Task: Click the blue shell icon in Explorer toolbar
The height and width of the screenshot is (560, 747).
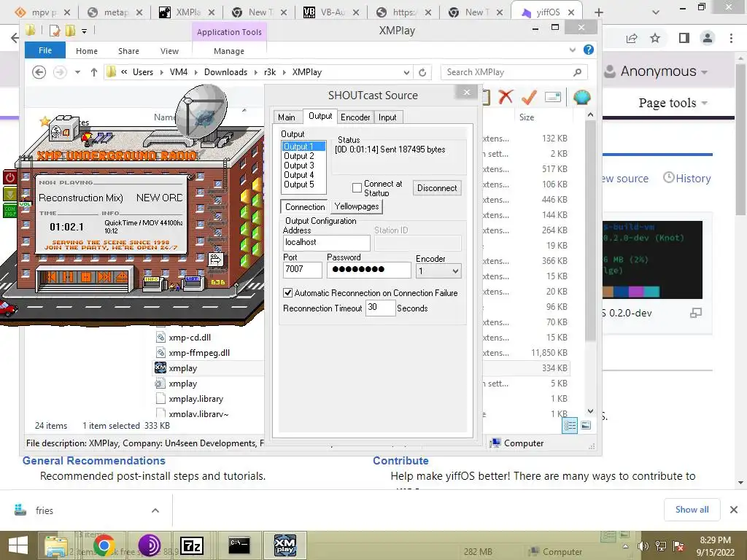Action: tap(581, 97)
